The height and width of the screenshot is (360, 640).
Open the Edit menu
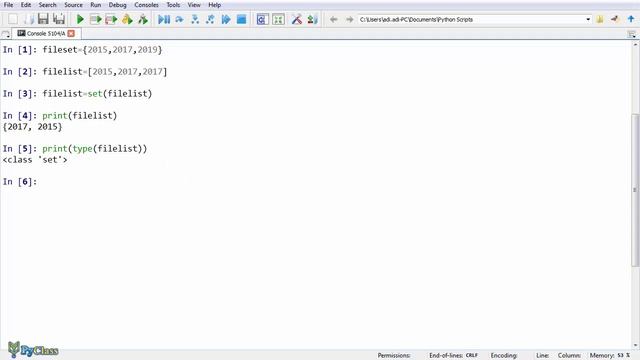click(x=26, y=5)
